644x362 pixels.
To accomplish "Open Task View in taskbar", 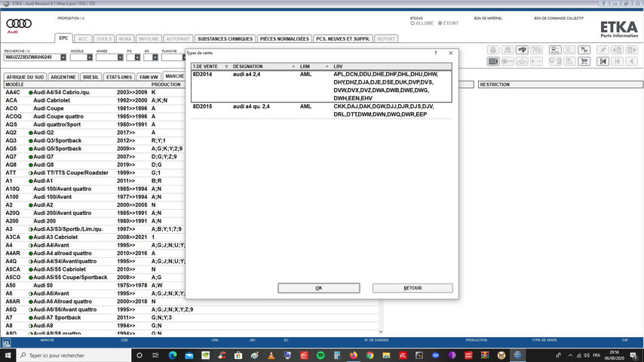I will coord(155,355).
